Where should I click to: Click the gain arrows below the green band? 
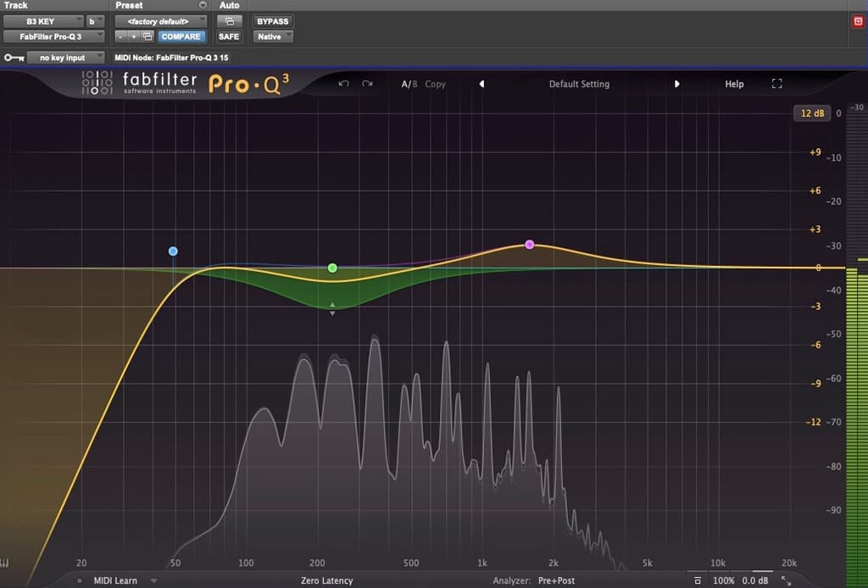(x=332, y=309)
